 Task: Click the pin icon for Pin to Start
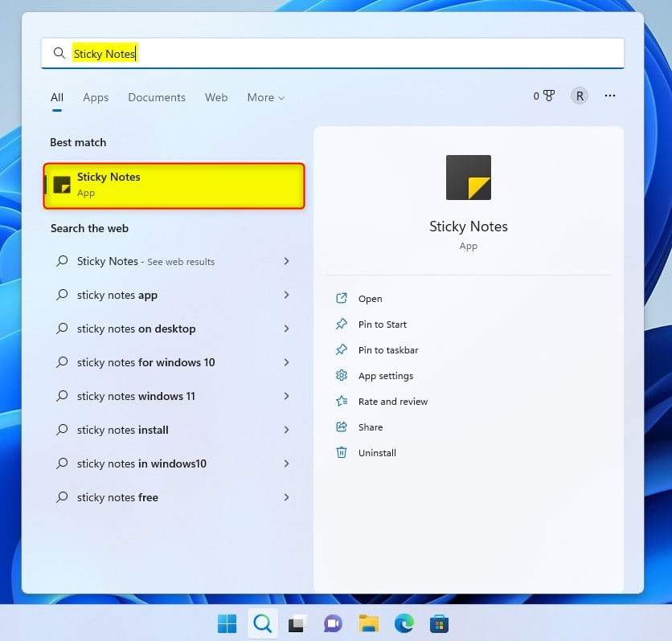pyautogui.click(x=342, y=324)
